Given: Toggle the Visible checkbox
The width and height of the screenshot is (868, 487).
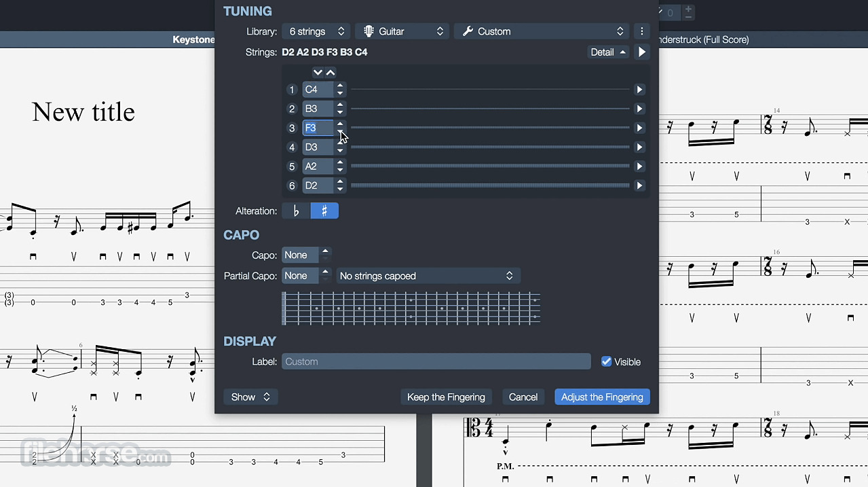Looking at the screenshot, I should pos(607,361).
